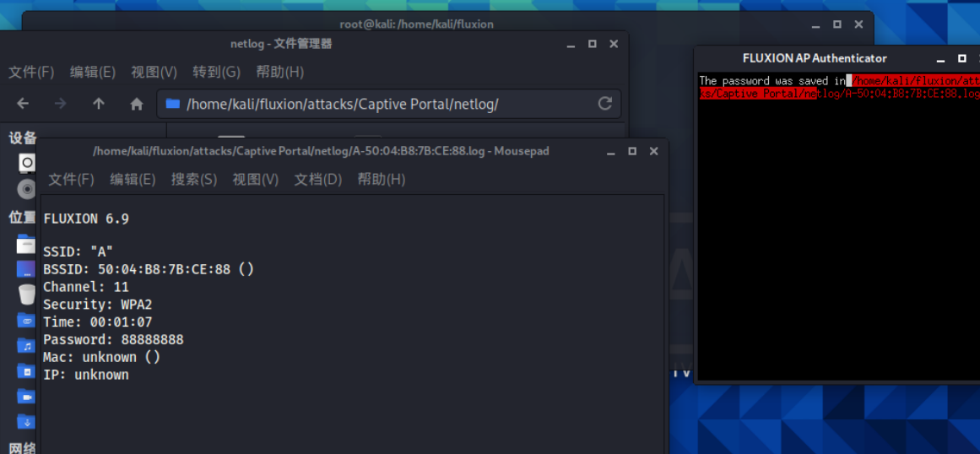Click the Time: 00:01:07 line
The image size is (980, 454).
(98, 322)
